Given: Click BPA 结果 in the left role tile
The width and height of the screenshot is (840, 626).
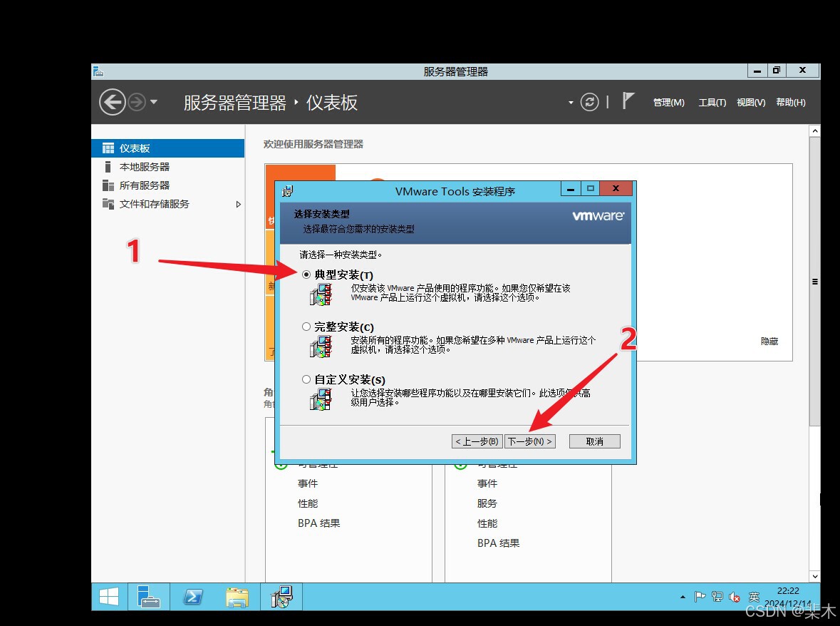Looking at the screenshot, I should click(x=318, y=523).
